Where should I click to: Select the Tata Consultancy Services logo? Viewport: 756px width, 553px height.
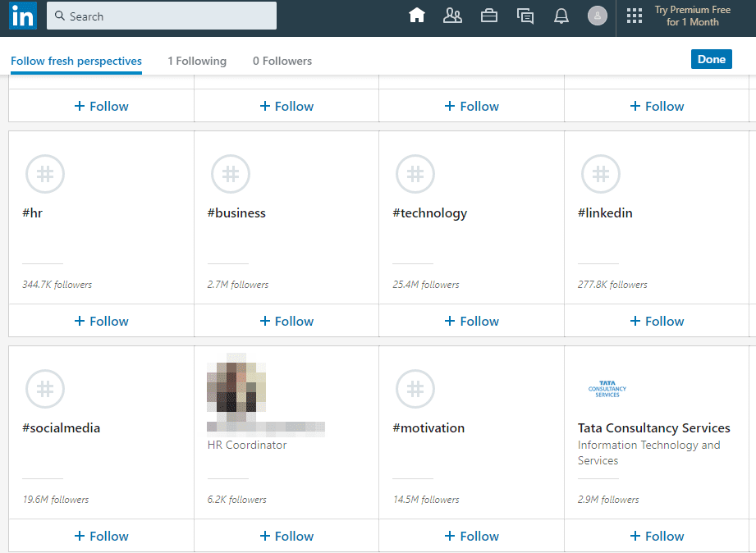click(607, 389)
